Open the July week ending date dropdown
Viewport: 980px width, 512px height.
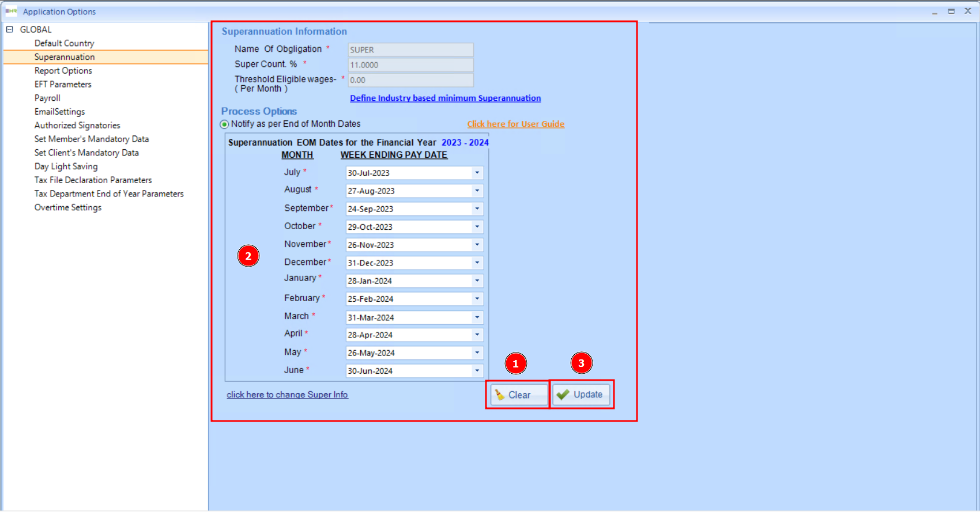(x=477, y=173)
